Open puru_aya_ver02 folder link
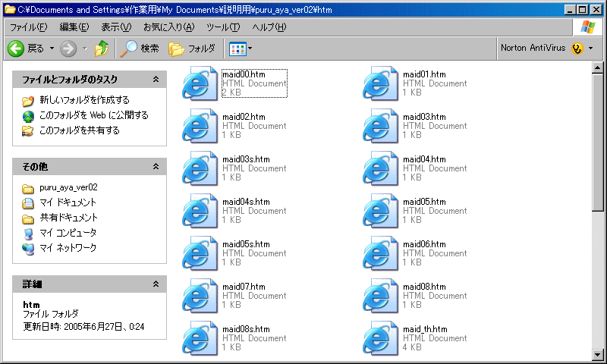607x364 pixels. click(x=68, y=187)
